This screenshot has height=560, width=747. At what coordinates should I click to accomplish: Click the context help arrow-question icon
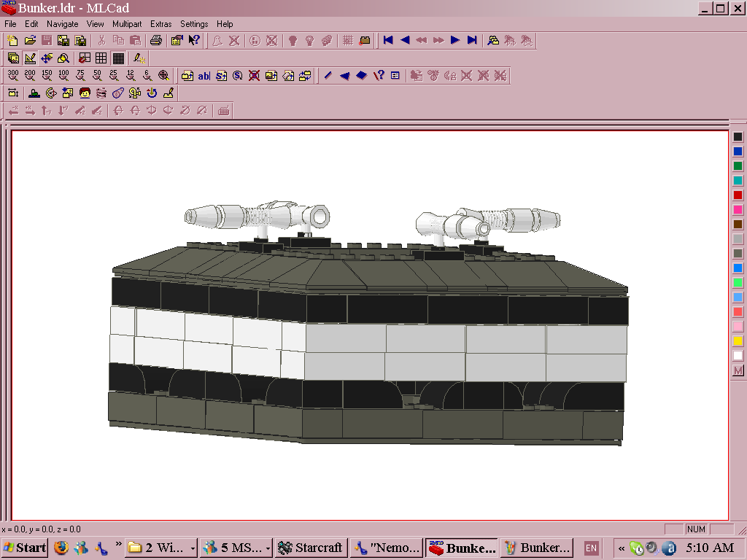194,41
